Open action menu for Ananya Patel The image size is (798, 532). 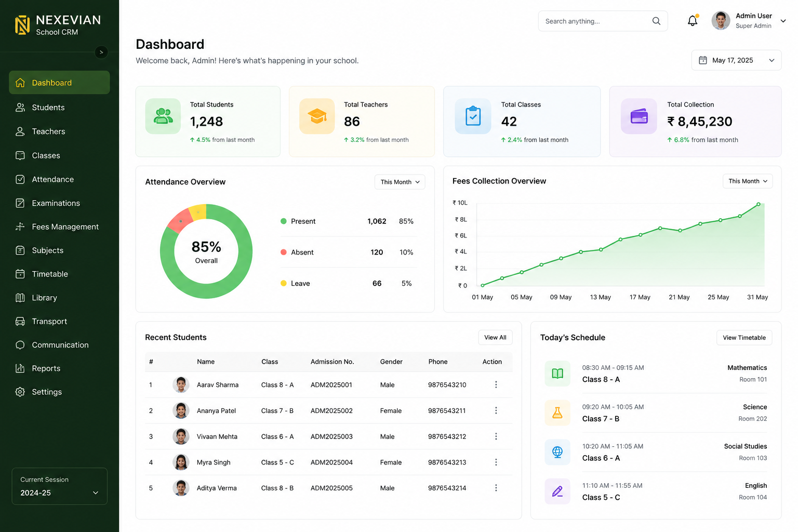click(x=496, y=410)
